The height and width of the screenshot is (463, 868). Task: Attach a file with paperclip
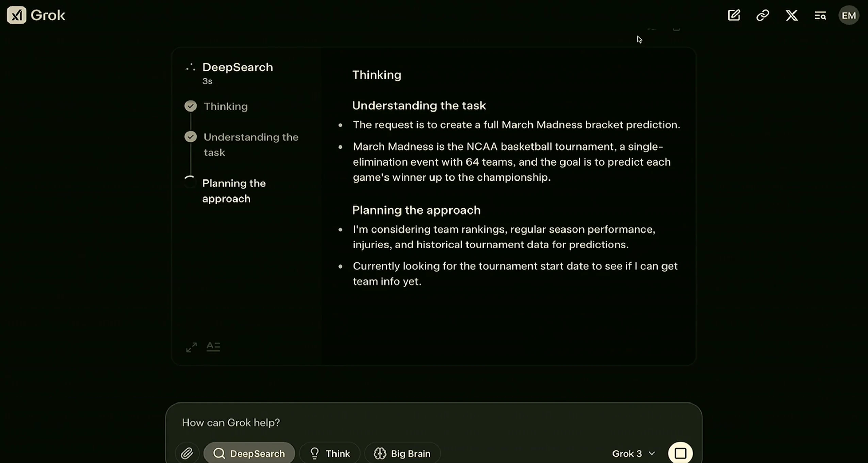point(187,453)
